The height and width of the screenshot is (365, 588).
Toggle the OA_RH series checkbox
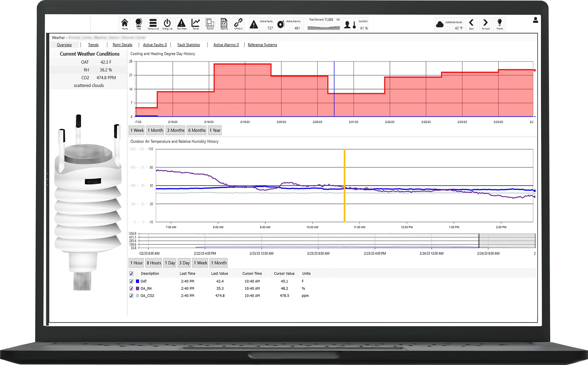(x=131, y=289)
